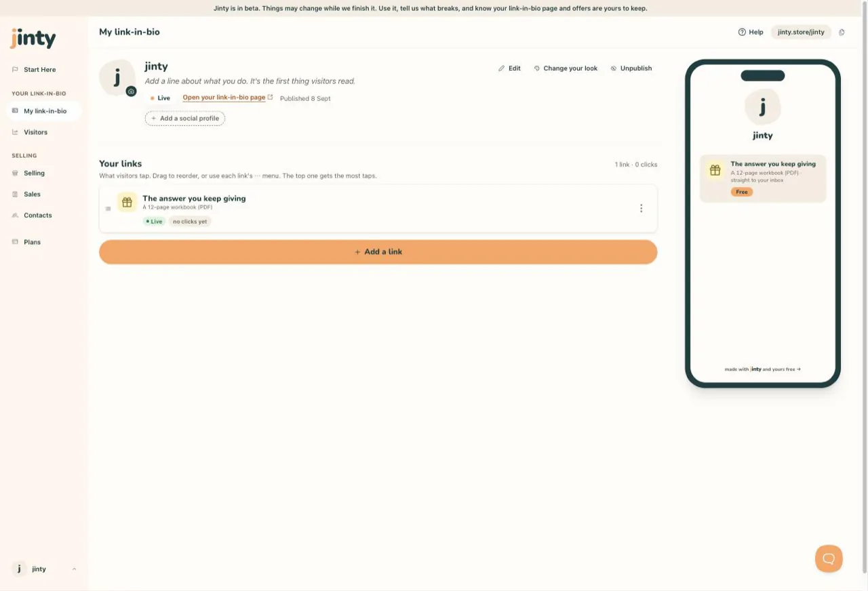Click the drag handle on the workbook link
Image resolution: width=868 pixels, height=591 pixels.
108,209
